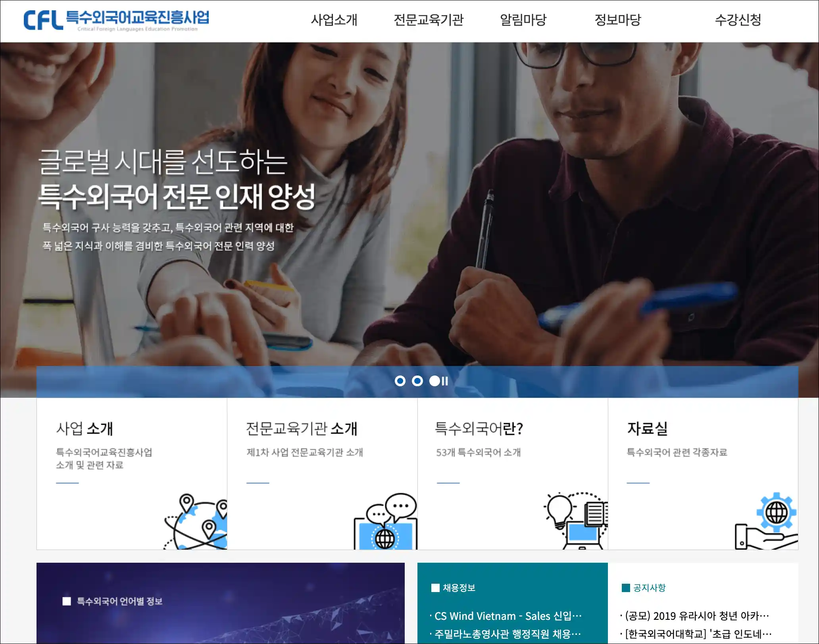Open the 특수외국어란? card
The image size is (819, 644).
tap(513, 474)
